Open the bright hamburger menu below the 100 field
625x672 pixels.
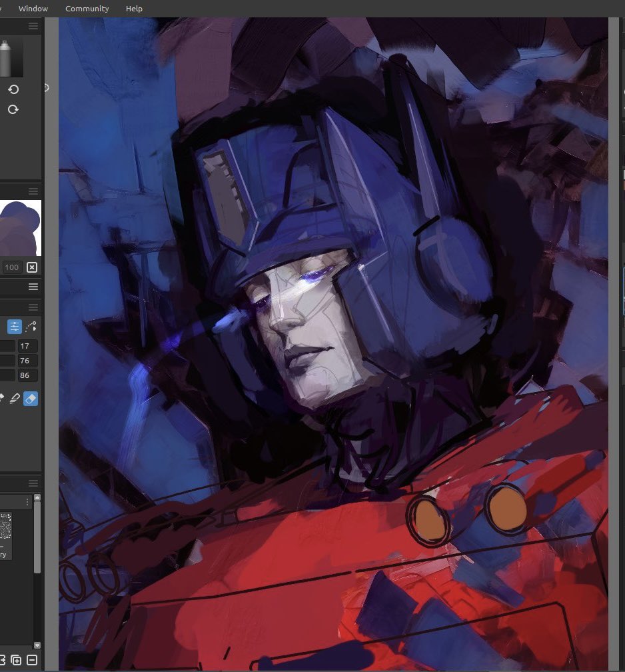(33, 287)
